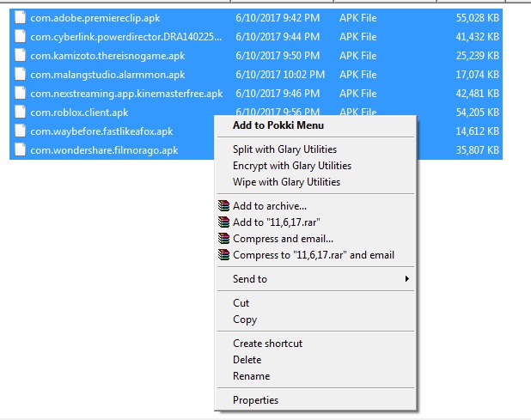This screenshot has width=531, height=420.
Task: Copy the selected APK files
Action: coord(245,320)
